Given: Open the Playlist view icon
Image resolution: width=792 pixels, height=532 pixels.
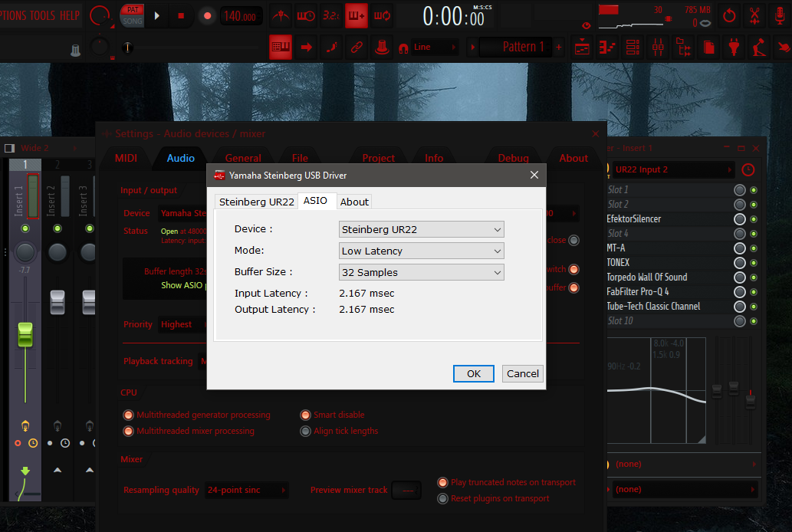Looking at the screenshot, I should [582, 48].
